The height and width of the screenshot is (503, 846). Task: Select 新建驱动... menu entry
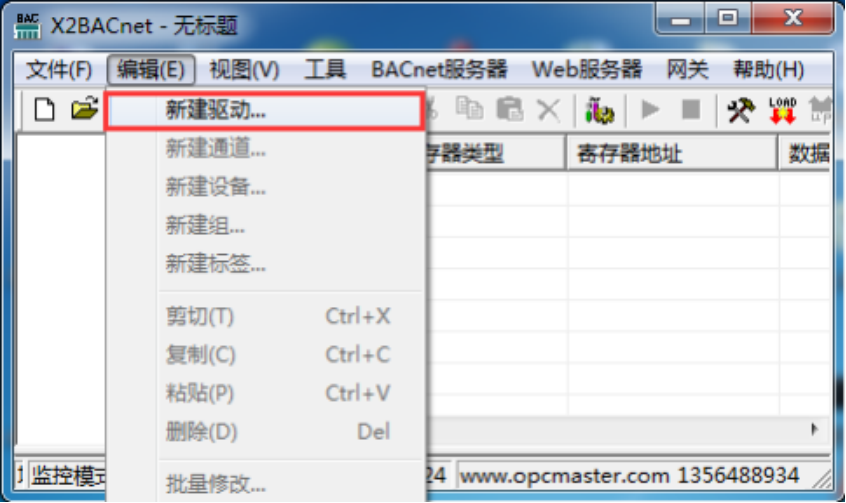pos(264,111)
